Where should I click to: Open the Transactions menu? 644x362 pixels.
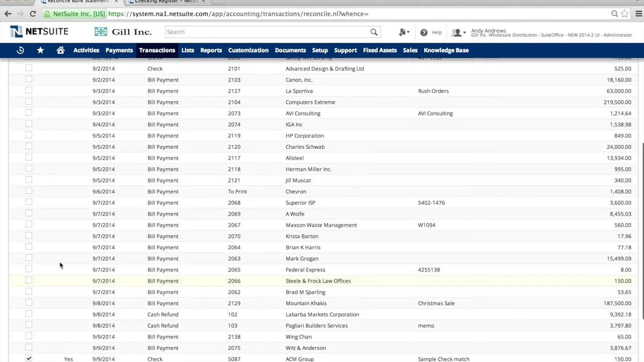tap(157, 50)
